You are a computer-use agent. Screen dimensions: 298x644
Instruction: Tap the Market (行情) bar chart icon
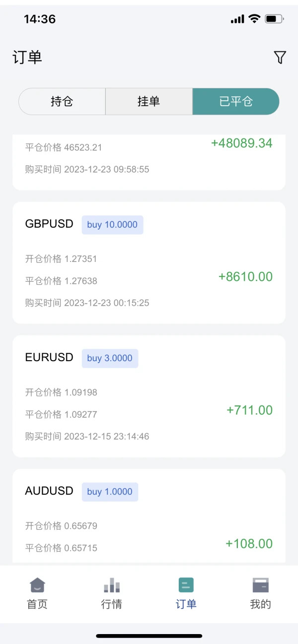pos(112,585)
